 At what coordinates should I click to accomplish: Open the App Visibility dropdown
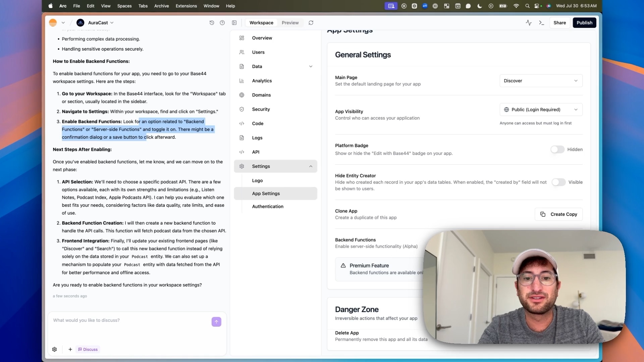click(541, 110)
